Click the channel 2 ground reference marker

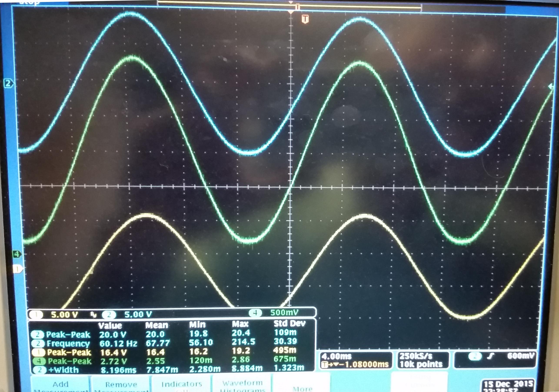click(8, 84)
